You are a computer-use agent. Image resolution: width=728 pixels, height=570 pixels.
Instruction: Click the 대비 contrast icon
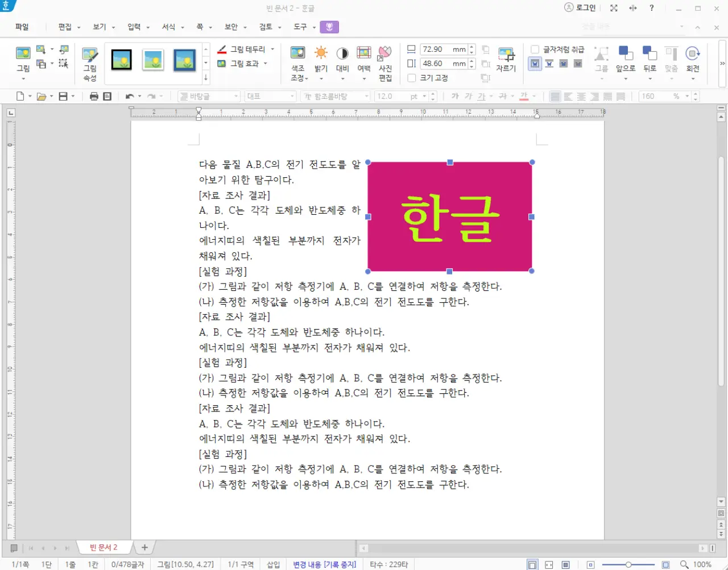point(342,59)
